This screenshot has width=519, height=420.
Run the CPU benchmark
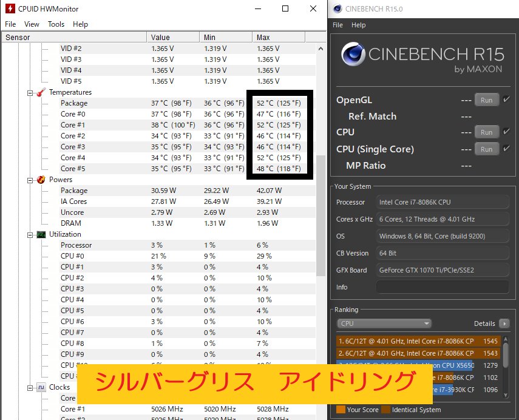point(487,132)
